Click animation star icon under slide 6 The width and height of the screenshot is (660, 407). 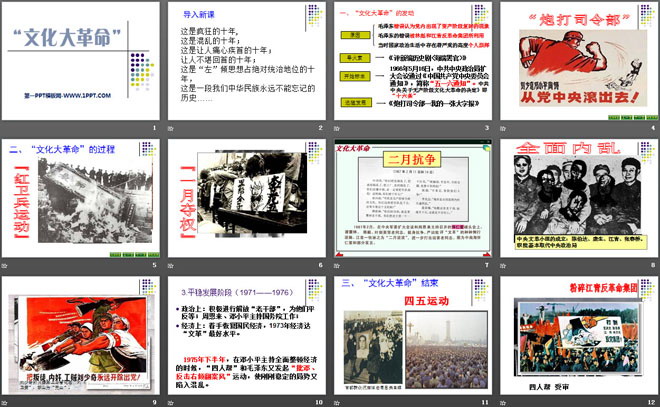pos(170,266)
